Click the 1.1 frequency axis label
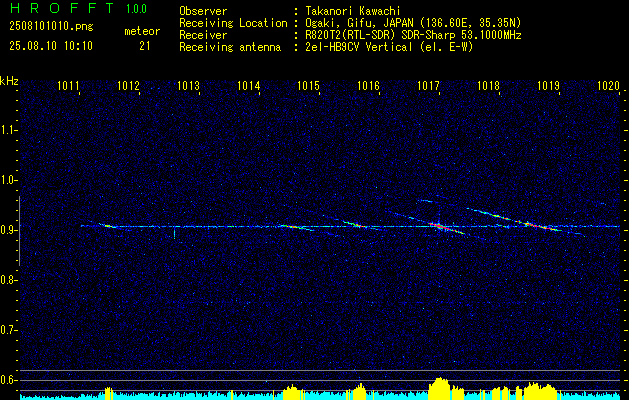This screenshot has height=400, width=629. tap(8, 130)
